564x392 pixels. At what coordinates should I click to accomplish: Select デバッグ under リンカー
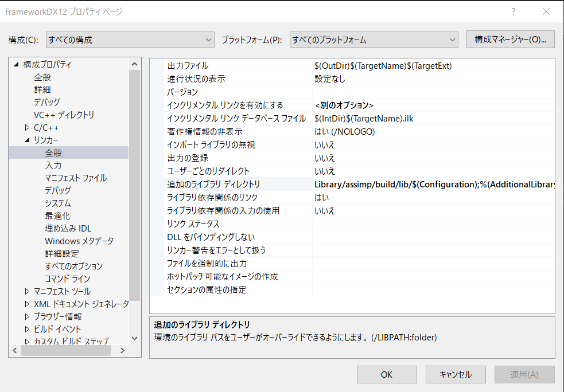57,190
